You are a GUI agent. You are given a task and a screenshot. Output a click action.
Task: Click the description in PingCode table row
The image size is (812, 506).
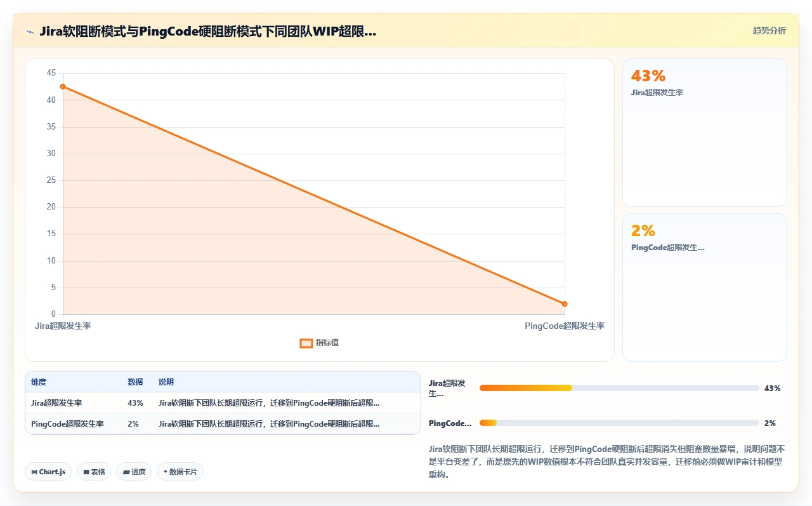pyautogui.click(x=269, y=424)
